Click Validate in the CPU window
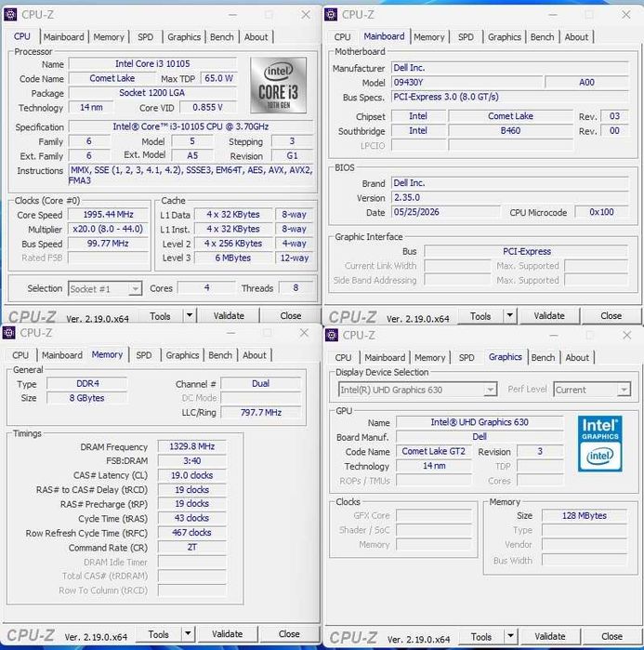 point(229,316)
